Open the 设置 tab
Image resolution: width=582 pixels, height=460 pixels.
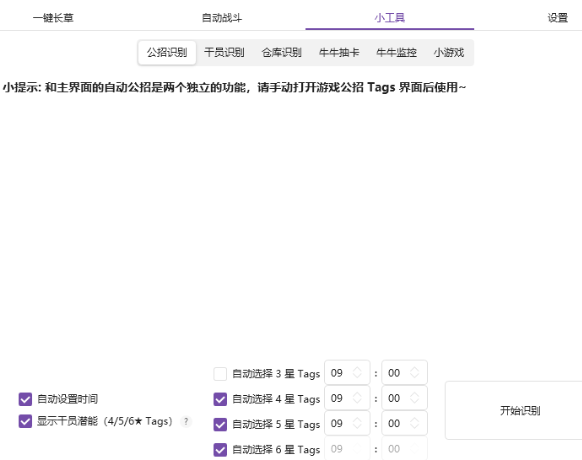tap(558, 17)
